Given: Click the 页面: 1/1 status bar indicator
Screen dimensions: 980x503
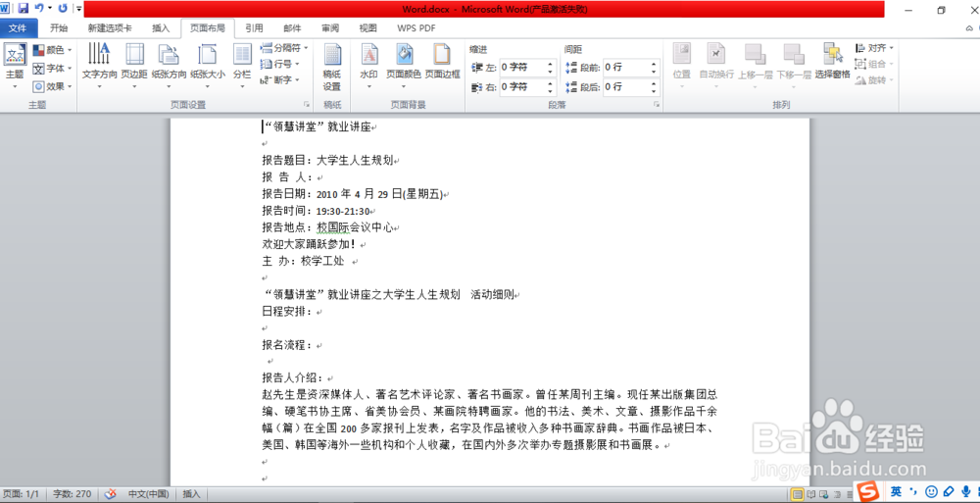Looking at the screenshot, I should 24,494.
